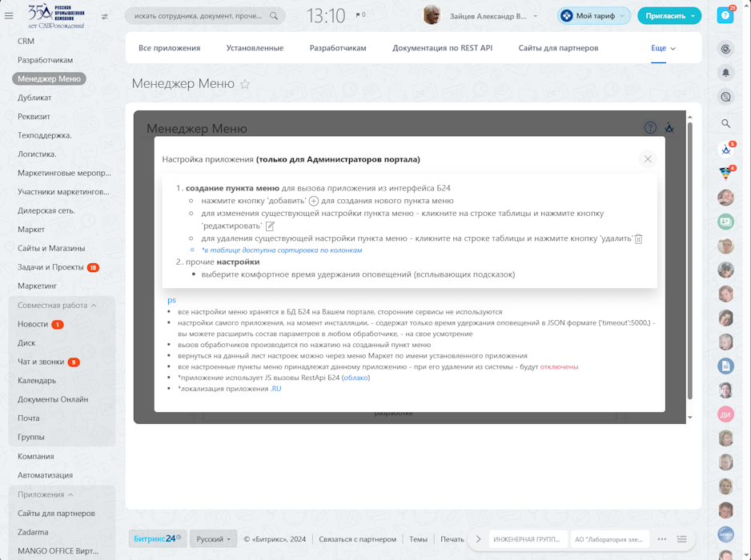The width and height of the screenshot is (751, 560).
Task: Open Маркетинговые меропр... menu item
Action: [64, 173]
